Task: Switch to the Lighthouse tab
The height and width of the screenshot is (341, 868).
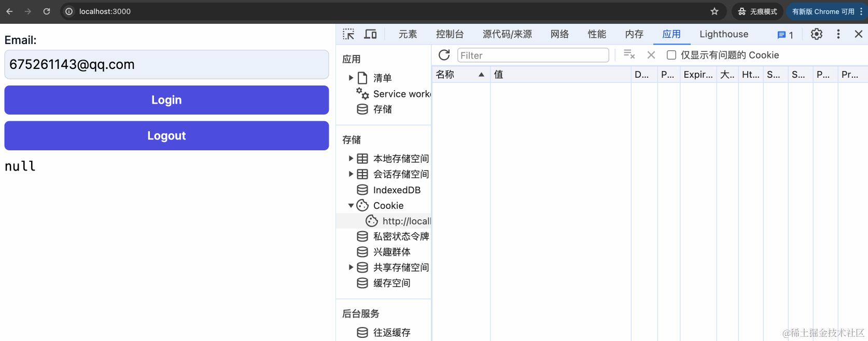Action: (724, 34)
